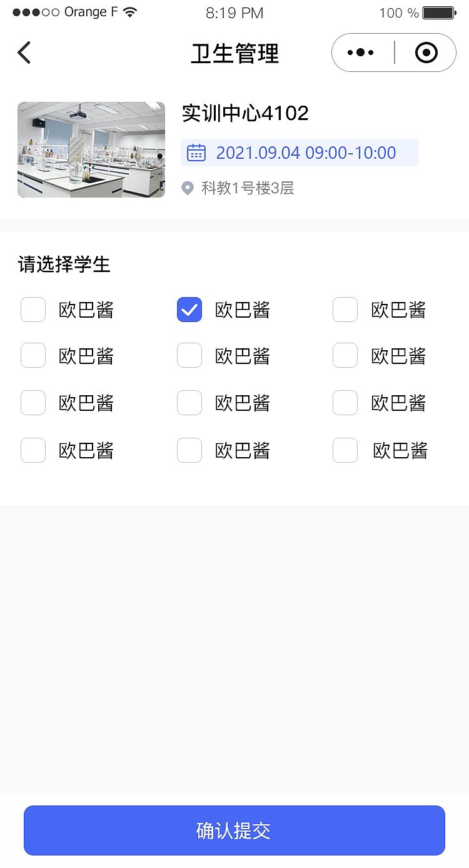469x868 pixels.
Task: Check the top-right student checkbox
Action: (x=345, y=310)
